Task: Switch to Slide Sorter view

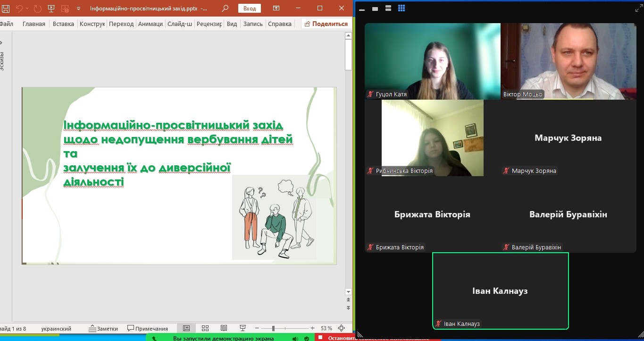Action: coord(205,328)
